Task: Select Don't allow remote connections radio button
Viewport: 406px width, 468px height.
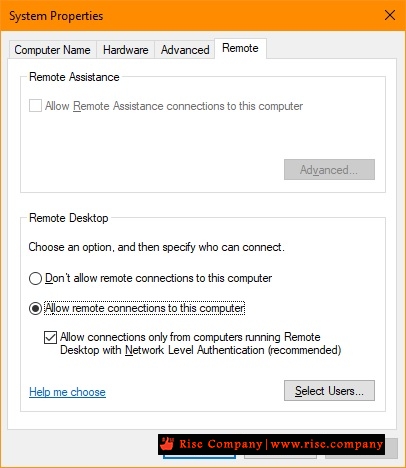Action: (35, 278)
